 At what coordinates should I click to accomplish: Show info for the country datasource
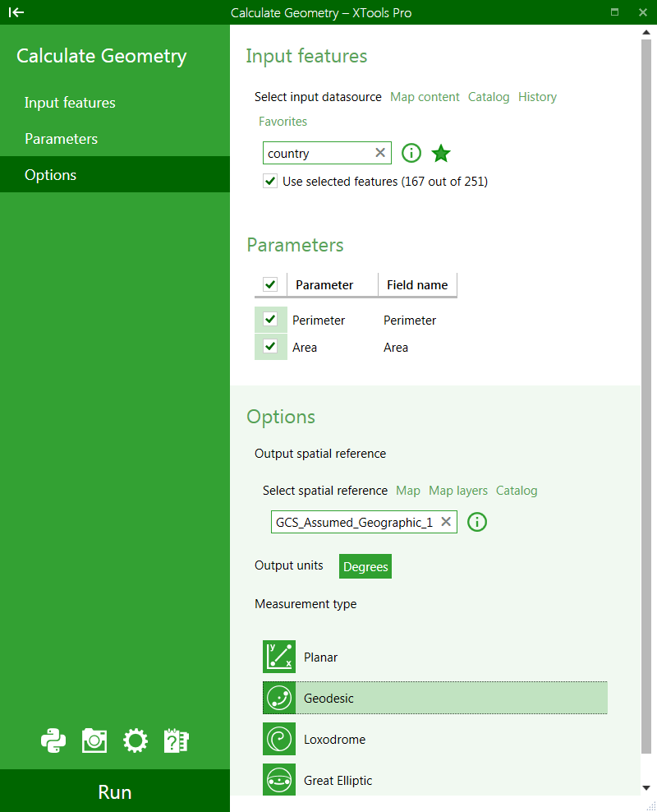click(x=411, y=154)
